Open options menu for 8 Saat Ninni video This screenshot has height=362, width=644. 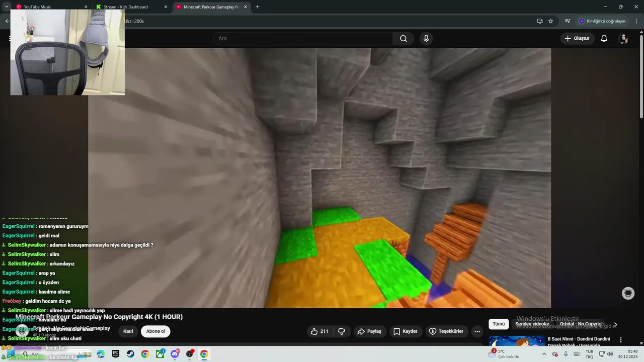click(x=621, y=340)
